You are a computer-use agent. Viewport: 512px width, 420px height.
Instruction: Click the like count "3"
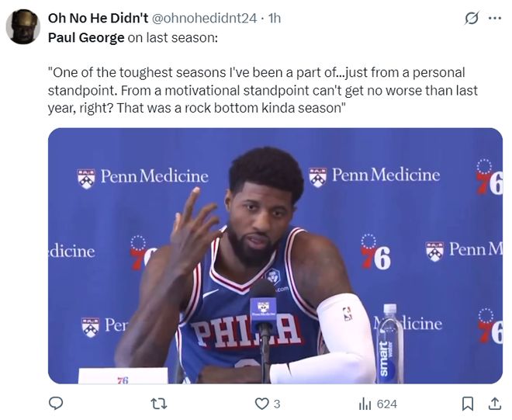tap(277, 404)
